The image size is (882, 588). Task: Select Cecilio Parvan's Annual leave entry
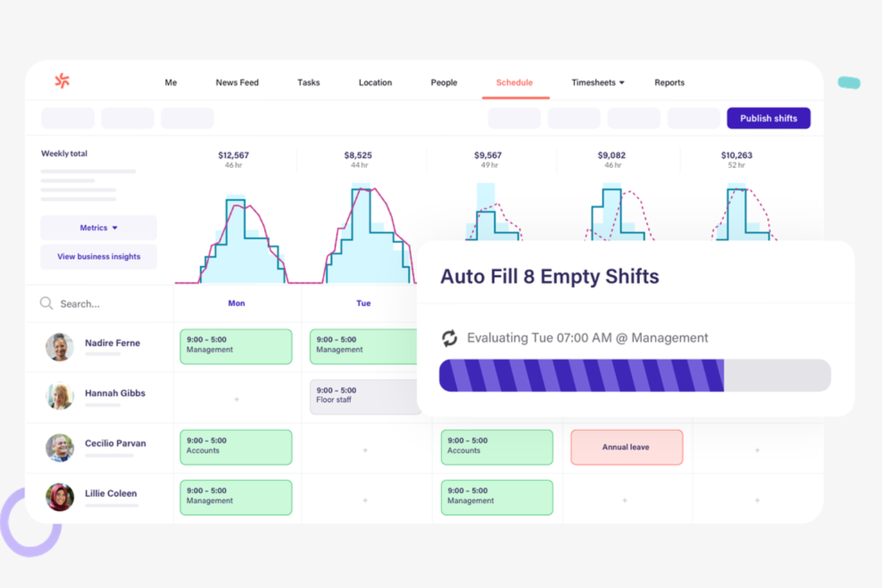tap(626, 447)
